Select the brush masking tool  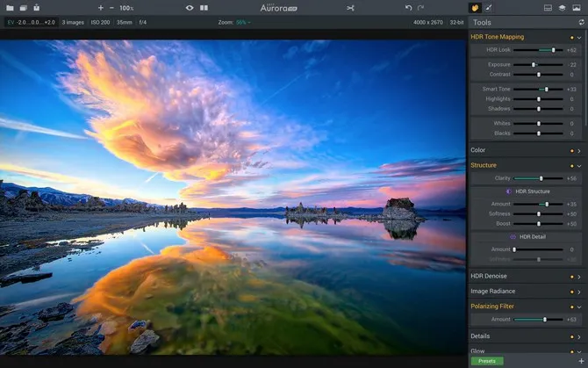pos(489,8)
